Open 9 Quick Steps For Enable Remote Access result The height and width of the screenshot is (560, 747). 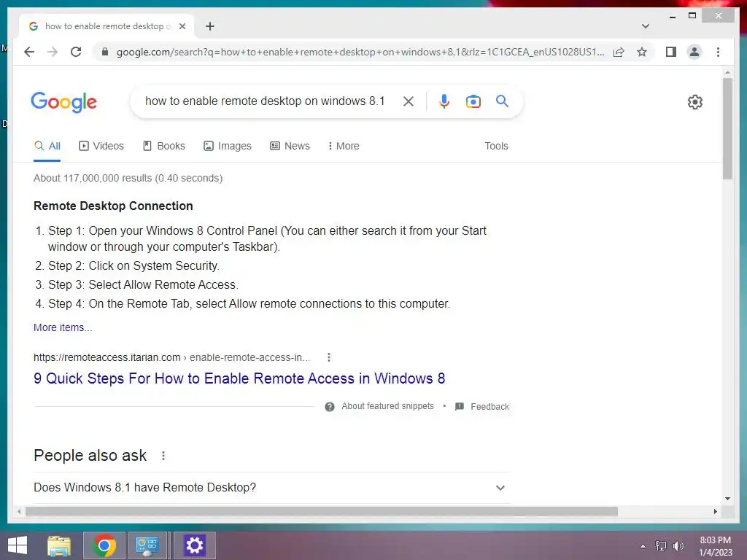point(239,378)
